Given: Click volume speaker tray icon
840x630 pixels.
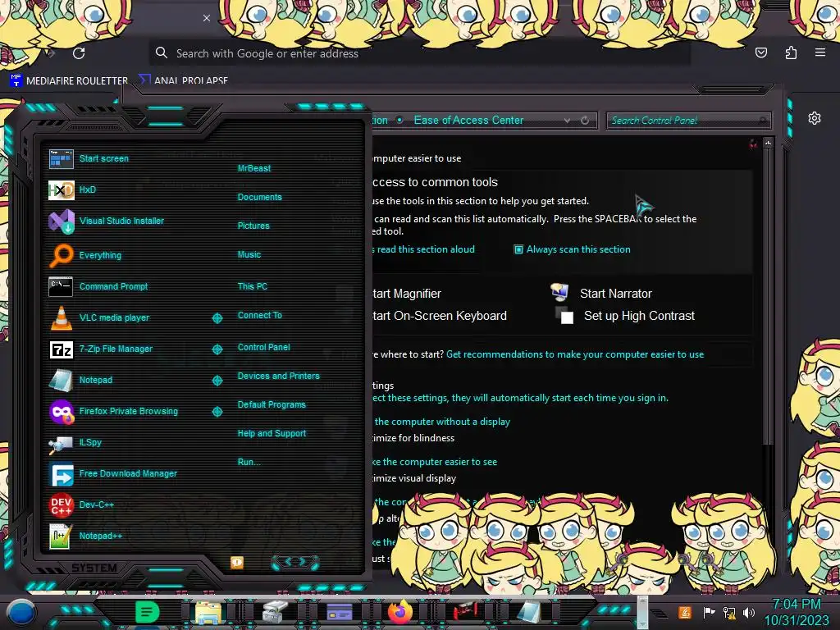Looking at the screenshot, I should pyautogui.click(x=749, y=612).
